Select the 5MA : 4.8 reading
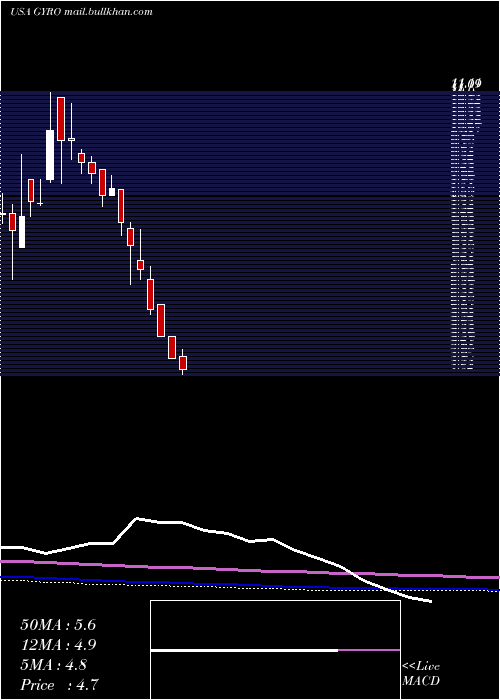 54,665
